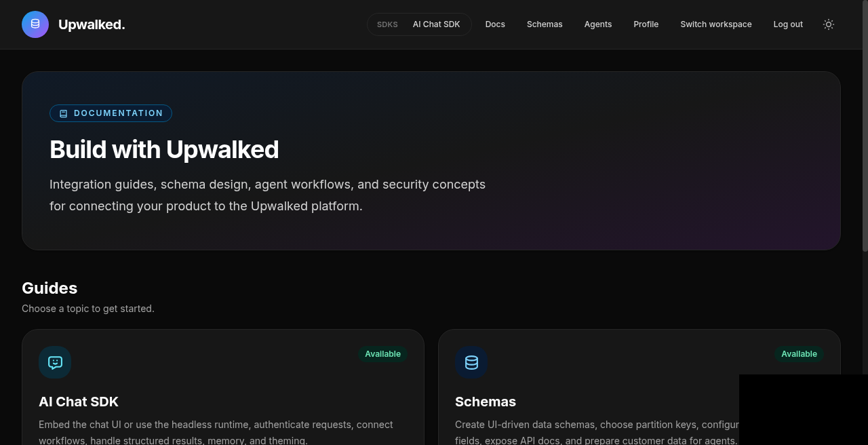The width and height of the screenshot is (868, 445).
Task: Click the DOCUMENTATION badge label
Action: coord(119,113)
